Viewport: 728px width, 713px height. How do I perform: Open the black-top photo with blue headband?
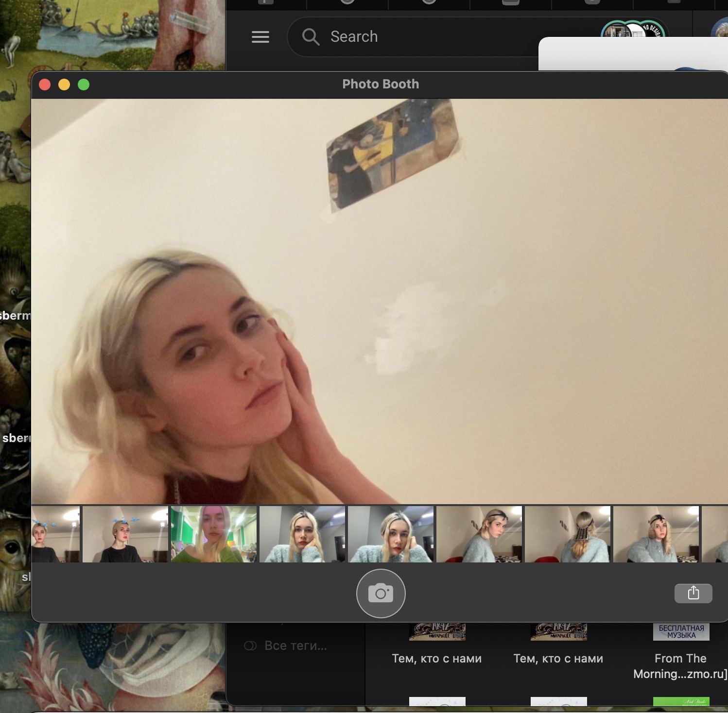point(125,534)
